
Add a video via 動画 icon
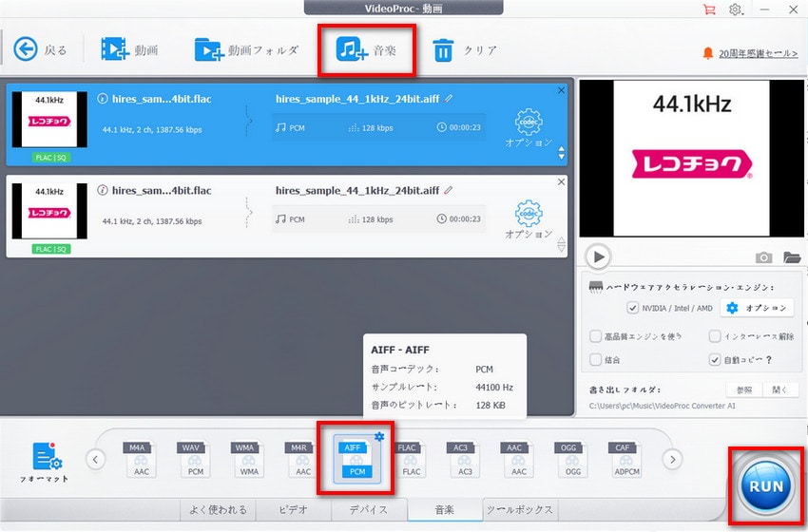click(129, 49)
